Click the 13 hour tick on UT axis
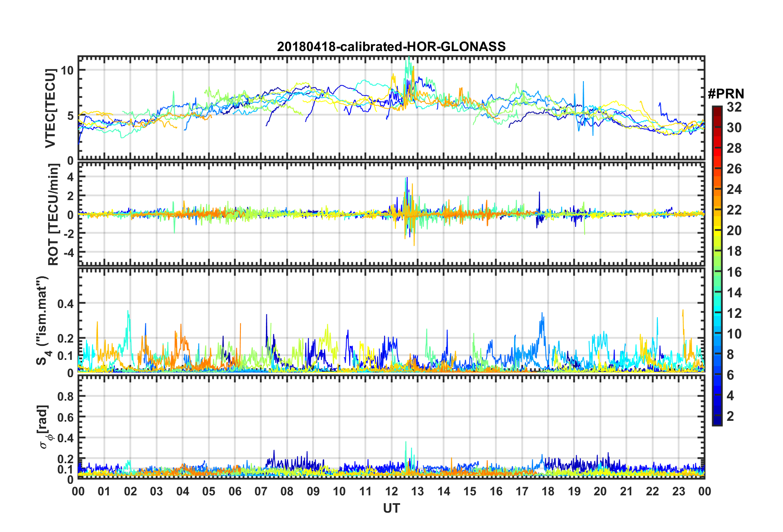783x532 pixels. pyautogui.click(x=417, y=492)
